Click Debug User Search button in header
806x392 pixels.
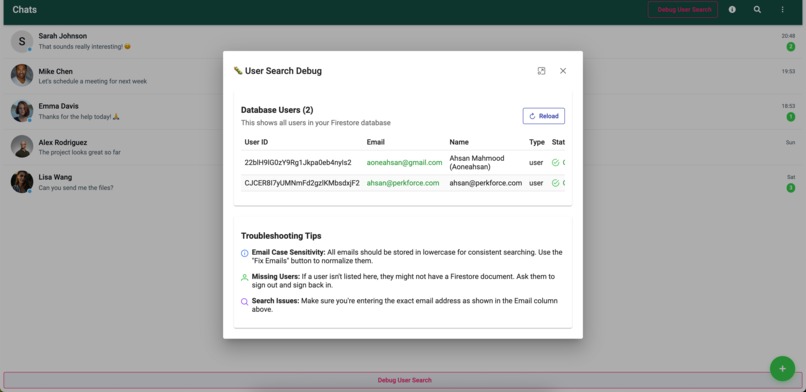click(683, 9)
